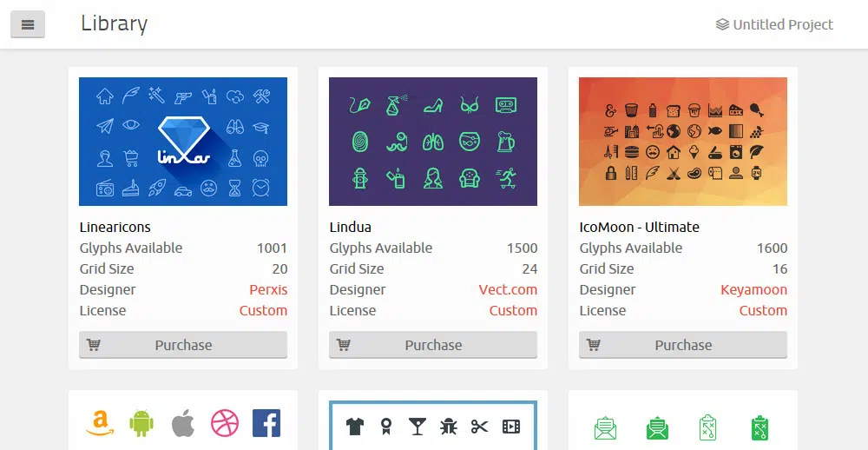
Task: Open the Perxis designer link
Action: 268,289
